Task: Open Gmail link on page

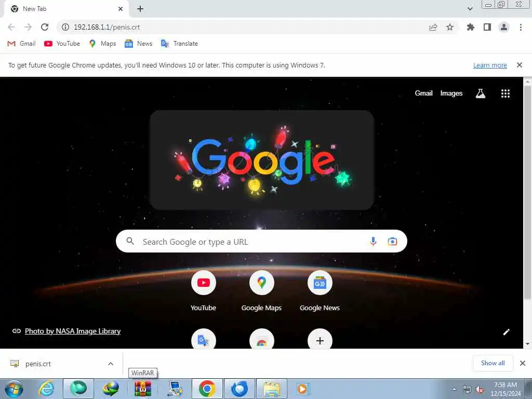Action: point(423,94)
